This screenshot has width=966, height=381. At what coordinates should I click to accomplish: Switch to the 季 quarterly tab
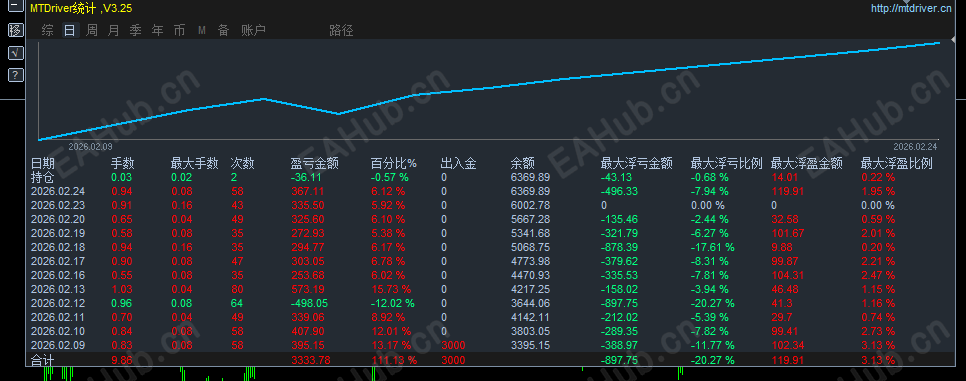(x=136, y=30)
